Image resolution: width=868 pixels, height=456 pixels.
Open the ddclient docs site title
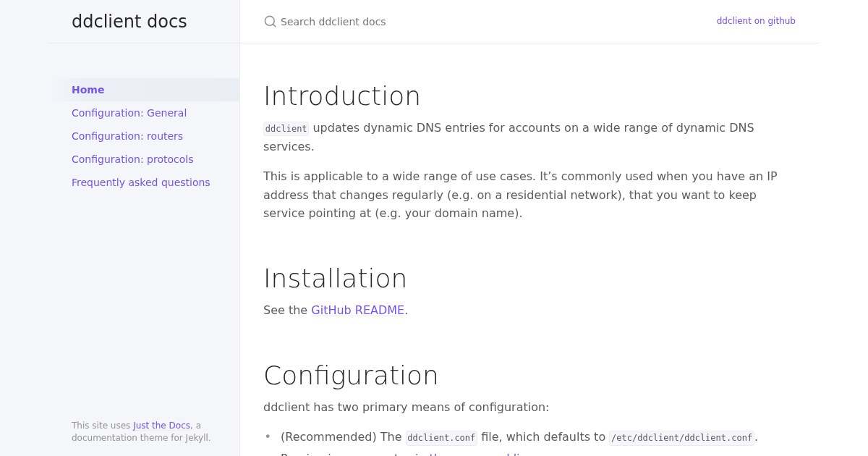click(129, 22)
